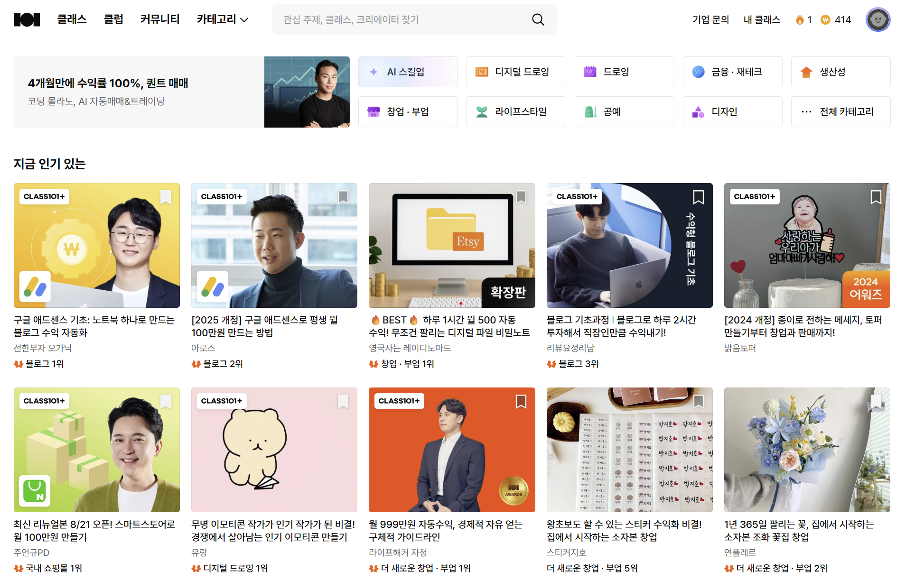The image size is (924, 581).
Task: Toggle bookmark on 블로그 기초과정 class
Action: (x=698, y=197)
